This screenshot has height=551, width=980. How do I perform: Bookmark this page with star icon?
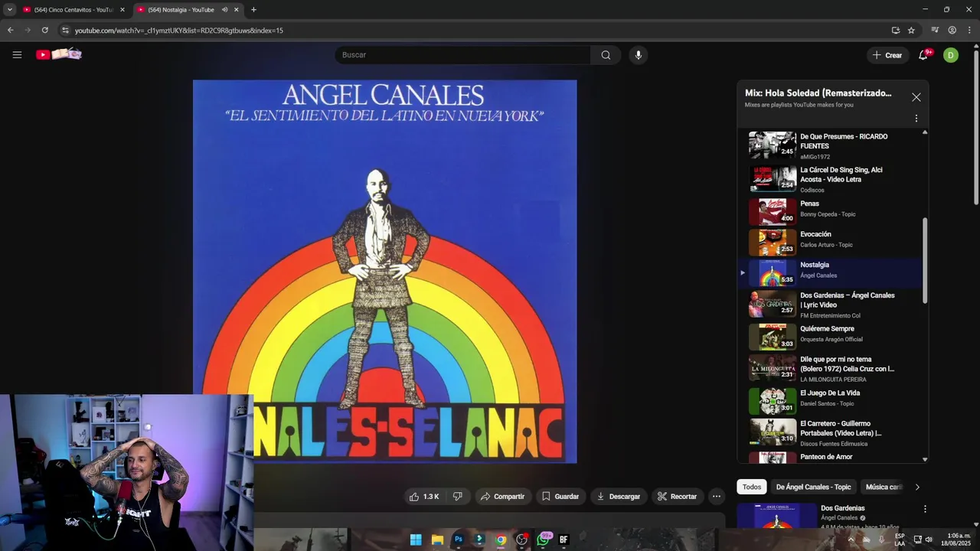911,31
